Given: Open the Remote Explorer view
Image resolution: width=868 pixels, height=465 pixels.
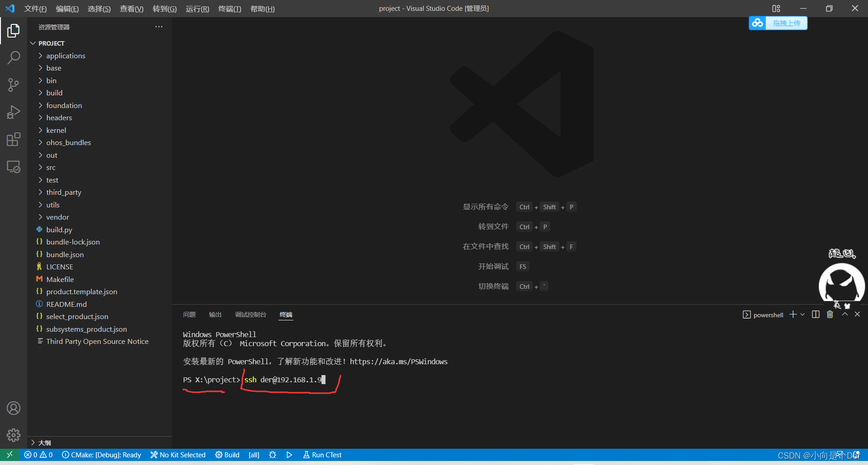Looking at the screenshot, I should (x=14, y=167).
